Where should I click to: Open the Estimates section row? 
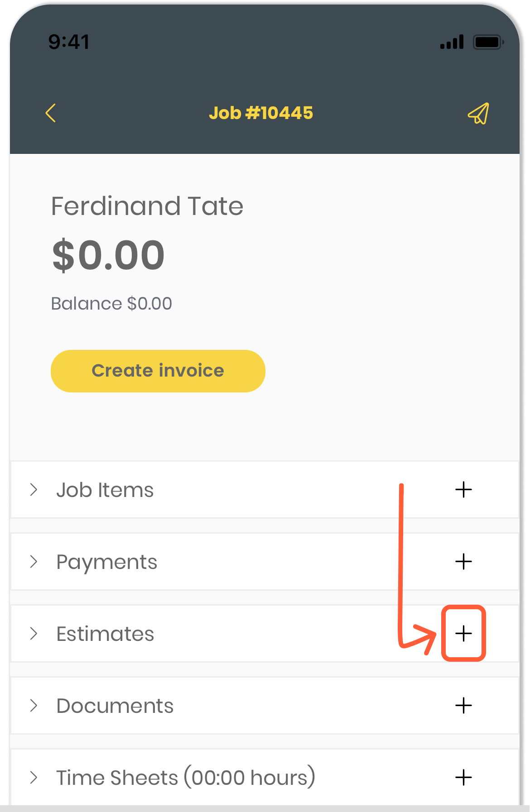coord(265,634)
